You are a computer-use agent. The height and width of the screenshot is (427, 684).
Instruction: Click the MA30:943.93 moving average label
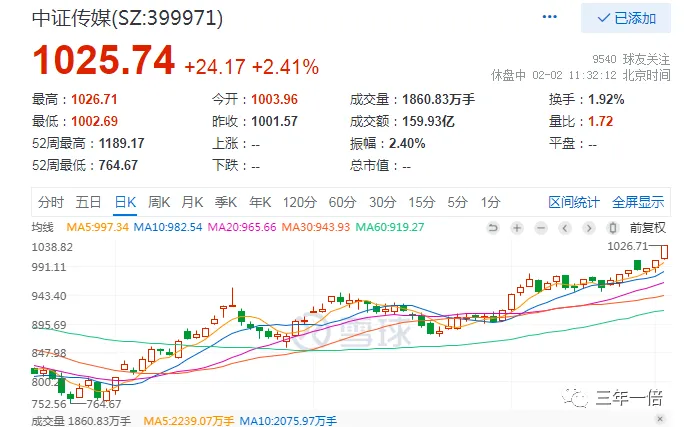(316, 227)
